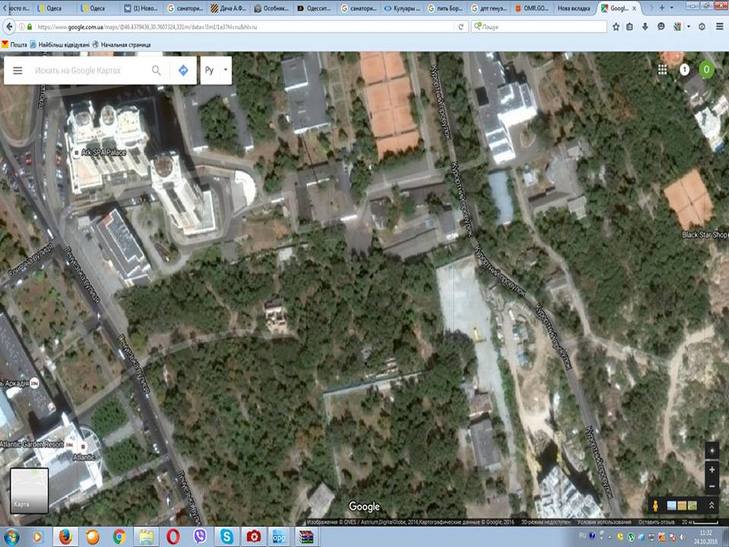Screen dimensions: 729x547
Task: Zoom out with the minus button
Action: (x=712, y=486)
